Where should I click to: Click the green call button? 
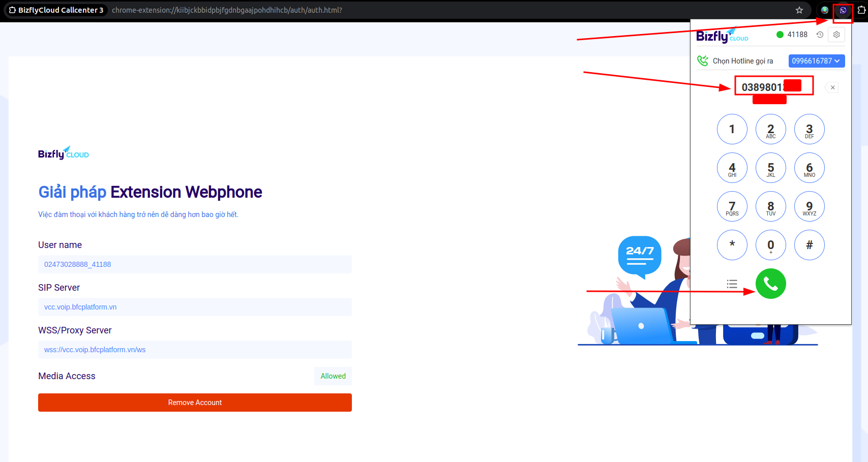click(770, 284)
